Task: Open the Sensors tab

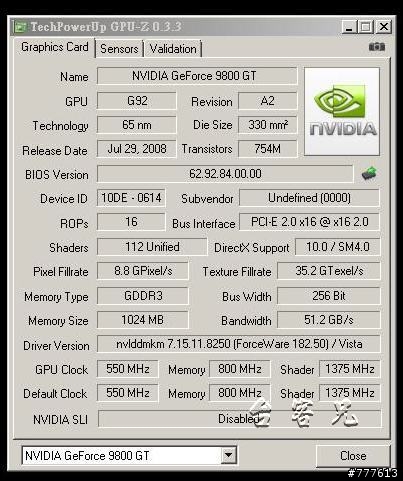Action: pyautogui.click(x=119, y=49)
